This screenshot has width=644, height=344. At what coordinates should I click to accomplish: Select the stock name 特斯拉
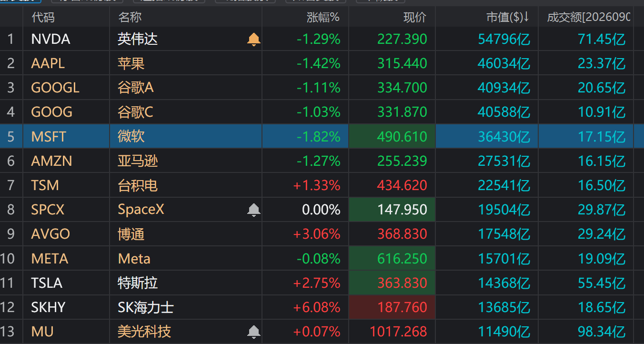coord(138,283)
